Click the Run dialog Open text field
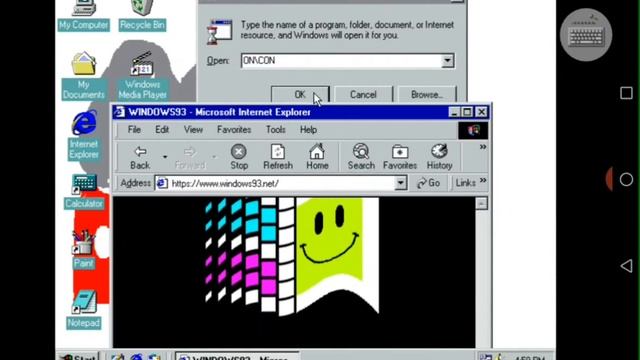640x360 pixels. 341,61
